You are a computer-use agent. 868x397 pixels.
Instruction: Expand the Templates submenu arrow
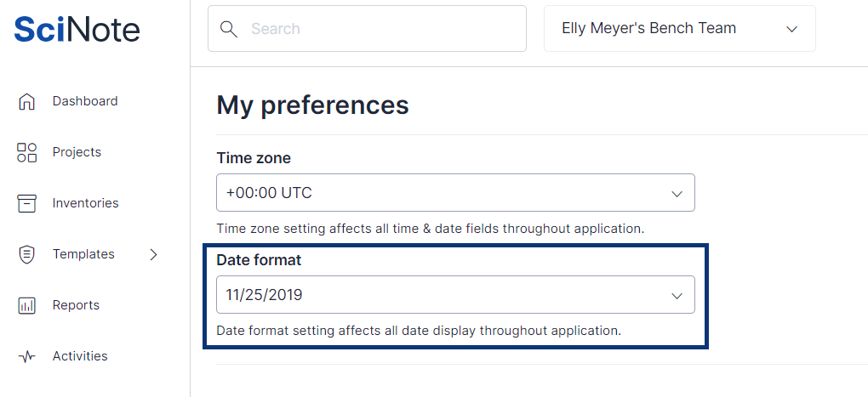point(154,254)
